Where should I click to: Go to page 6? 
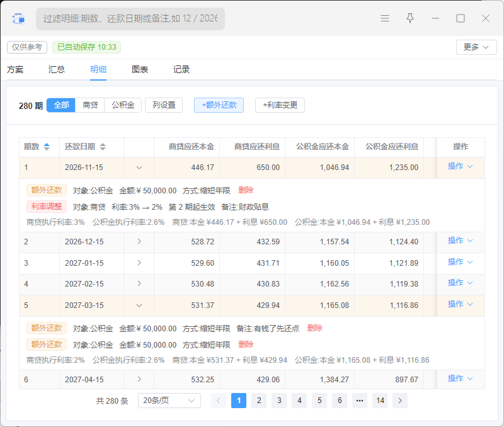340,401
